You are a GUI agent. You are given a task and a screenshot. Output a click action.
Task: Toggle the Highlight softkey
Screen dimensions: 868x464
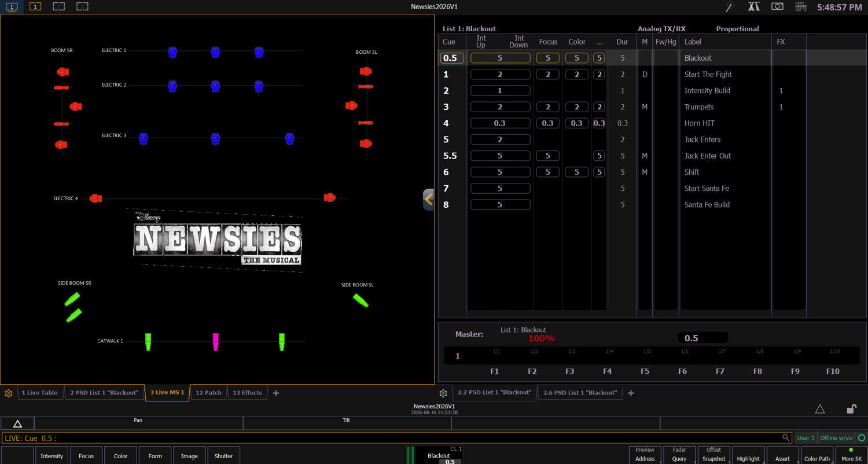click(x=748, y=455)
